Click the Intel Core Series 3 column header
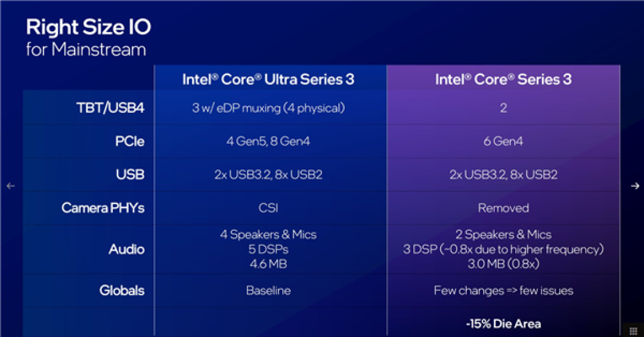 [x=503, y=79]
